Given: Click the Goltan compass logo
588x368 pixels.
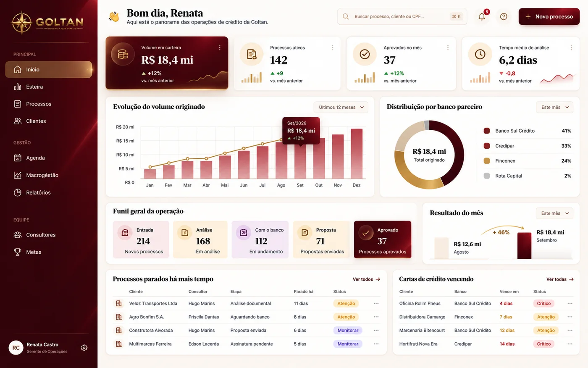Looking at the screenshot, I should pyautogui.click(x=21, y=23).
